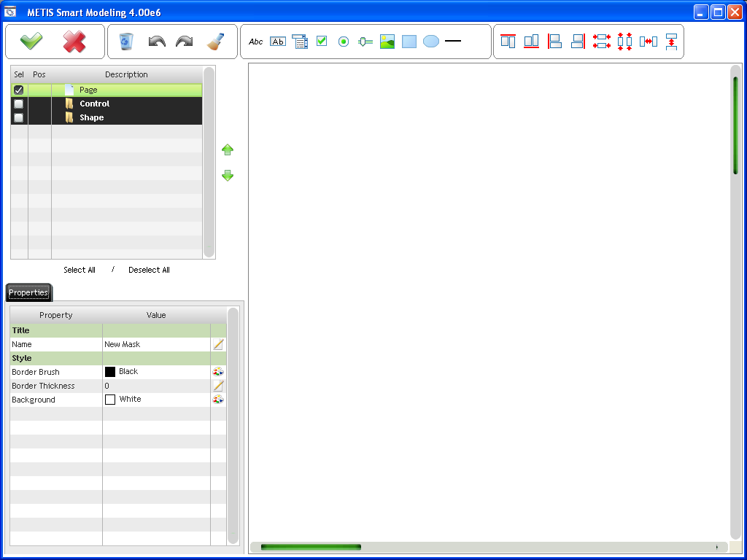
Task: Insert a rectangle shape
Action: (x=409, y=42)
